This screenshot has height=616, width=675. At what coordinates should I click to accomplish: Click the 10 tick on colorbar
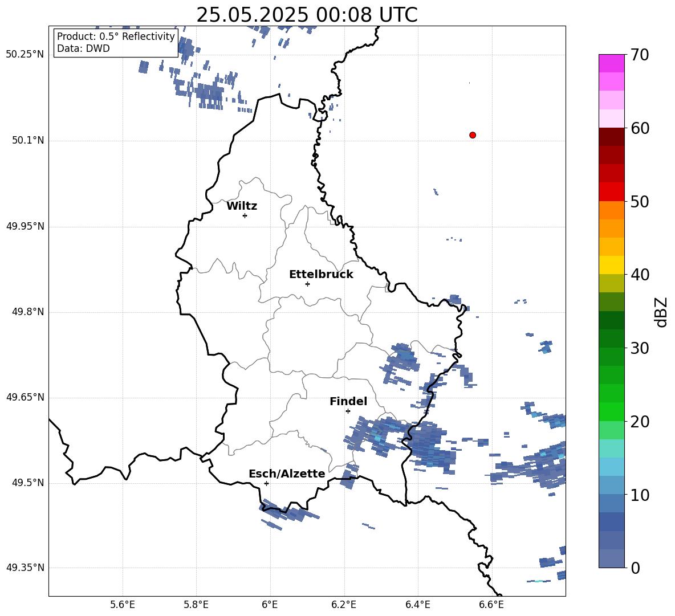click(640, 495)
